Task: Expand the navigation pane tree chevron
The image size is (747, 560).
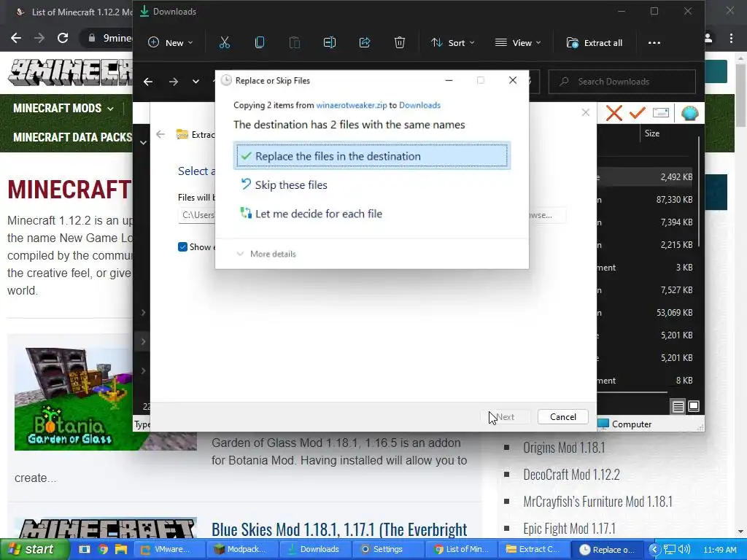Action: (143, 142)
